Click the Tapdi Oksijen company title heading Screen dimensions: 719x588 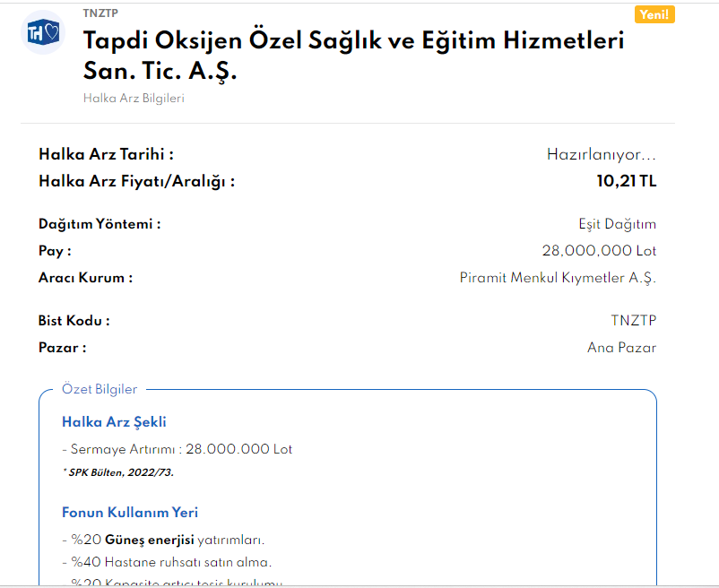pos(353,55)
